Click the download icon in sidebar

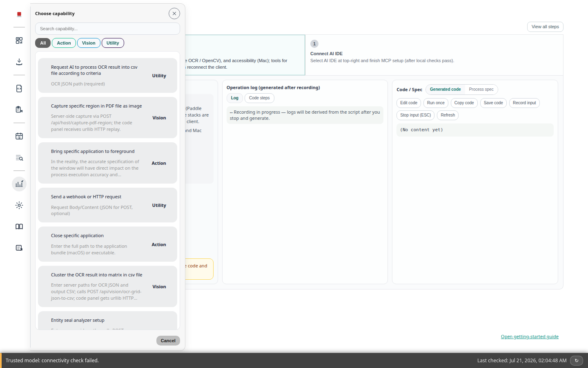coord(19,62)
